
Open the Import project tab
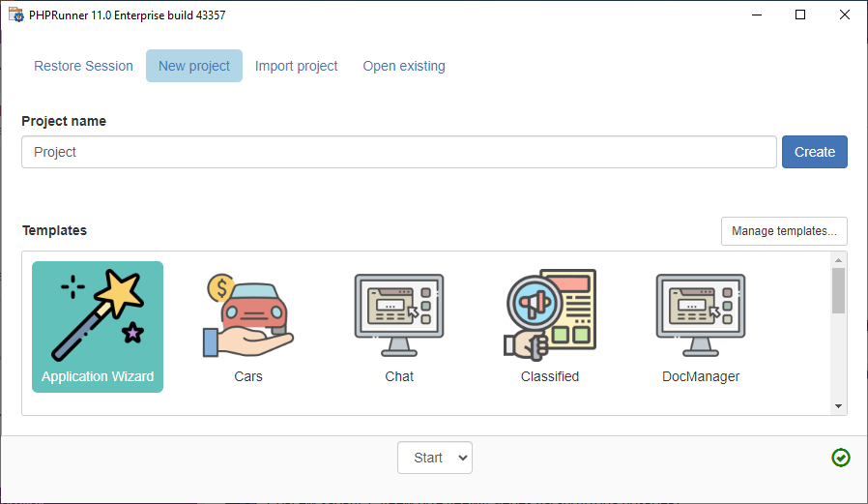[x=296, y=66]
